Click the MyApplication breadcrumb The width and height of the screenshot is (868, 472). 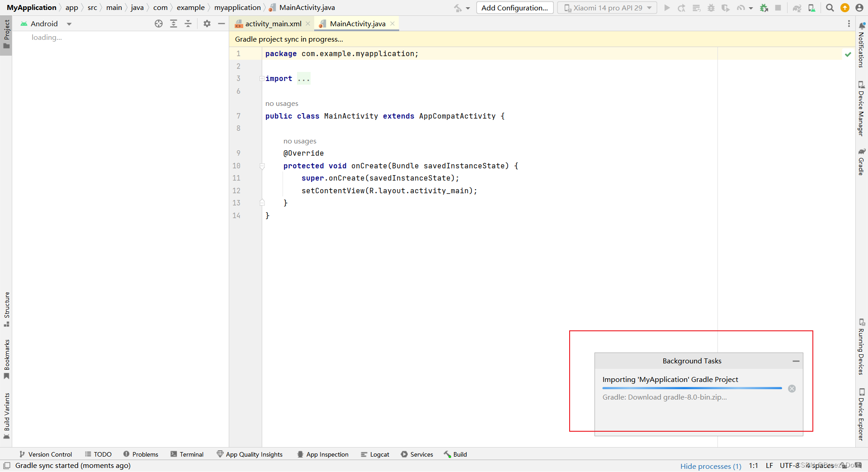31,8
